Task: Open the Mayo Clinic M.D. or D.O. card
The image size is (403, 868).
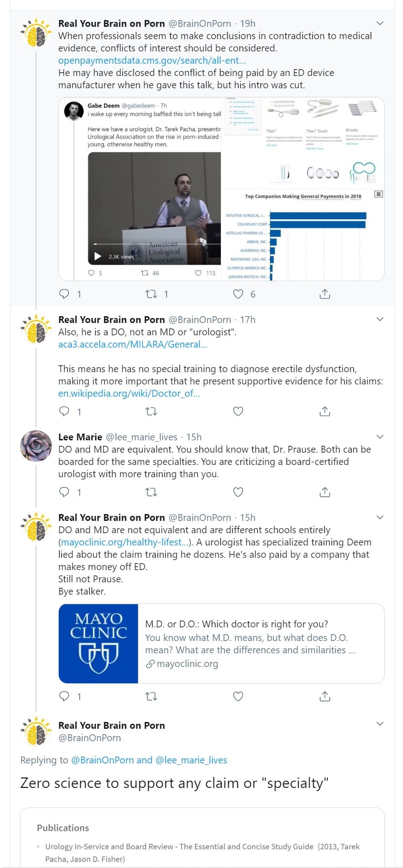Action: (x=221, y=643)
